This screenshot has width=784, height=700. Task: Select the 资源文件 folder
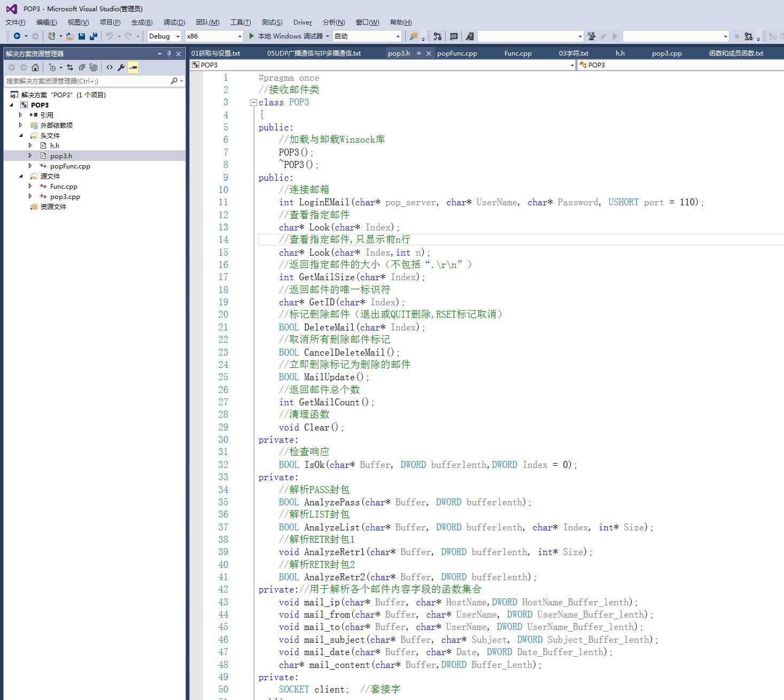pos(53,206)
